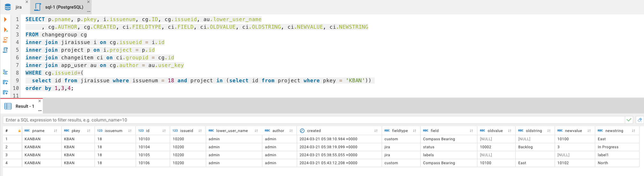Sort the newvalue column
The height and width of the screenshot is (176, 644).
(589, 131)
